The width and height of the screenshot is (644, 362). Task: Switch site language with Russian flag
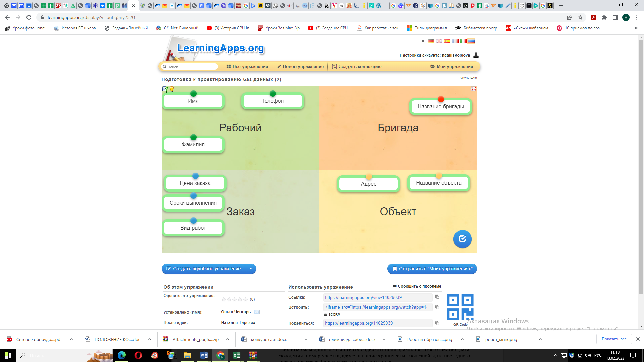(x=471, y=41)
